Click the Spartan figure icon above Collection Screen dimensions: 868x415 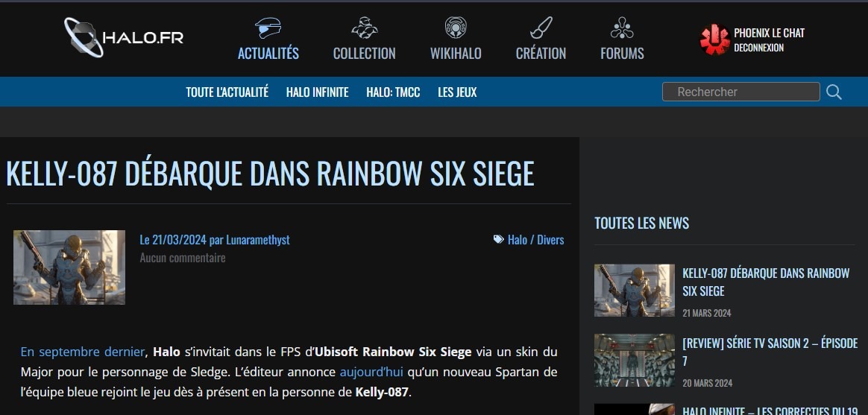pyautogui.click(x=364, y=28)
